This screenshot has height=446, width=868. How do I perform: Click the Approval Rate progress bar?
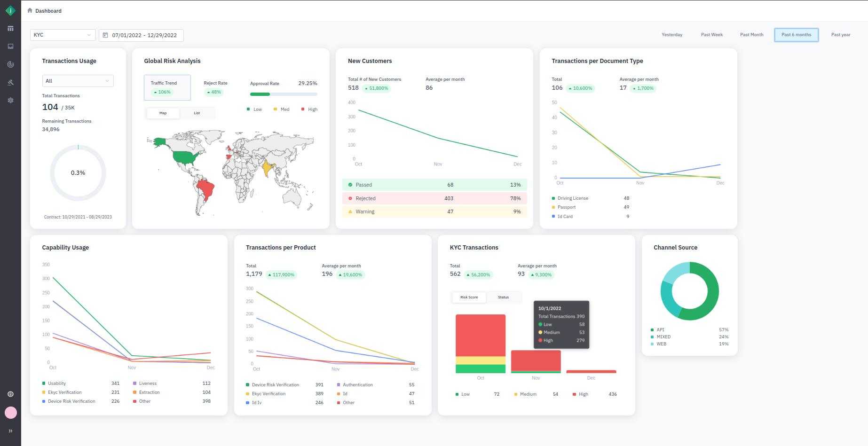284,94
